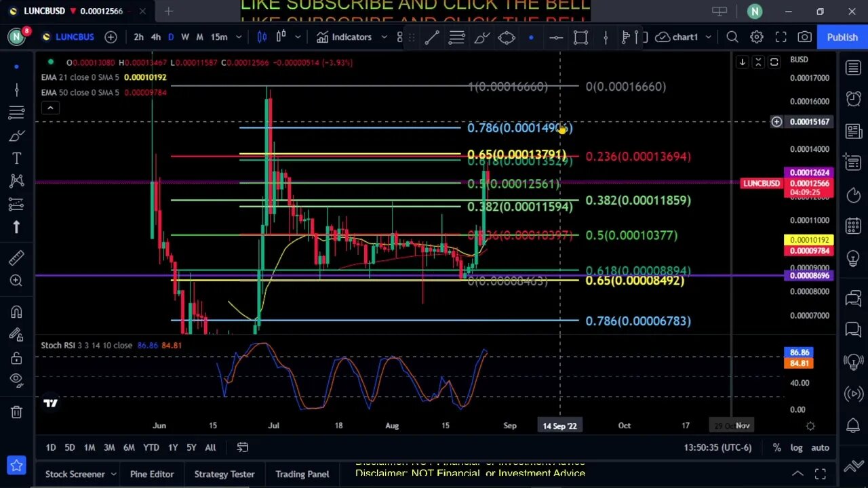Viewport: 868px width, 488px height.
Task: Open the Indicators dialog
Action: (344, 37)
